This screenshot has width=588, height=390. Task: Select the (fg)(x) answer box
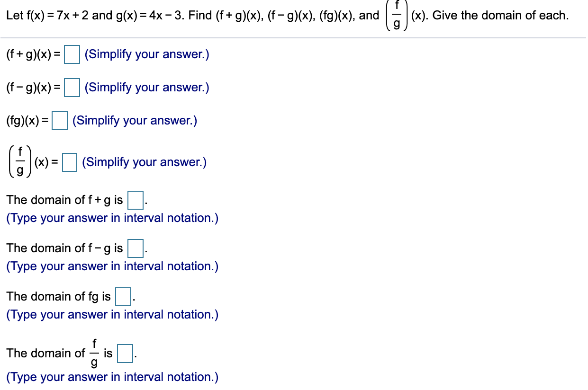pos(59,121)
